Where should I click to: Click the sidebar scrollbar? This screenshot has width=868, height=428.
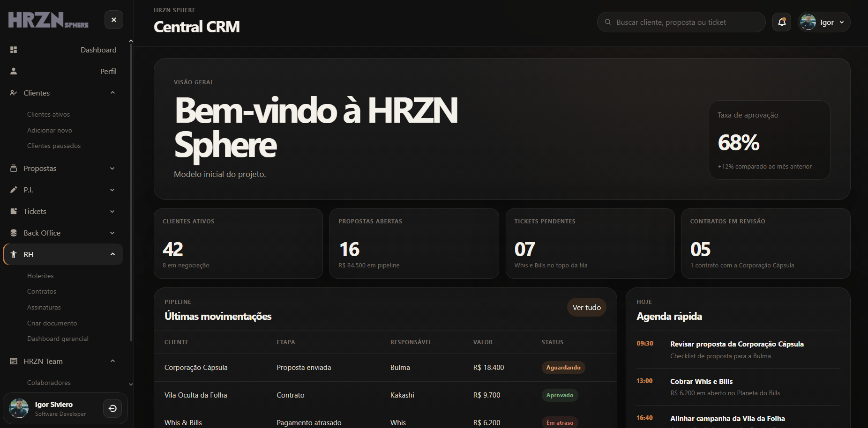(131, 192)
